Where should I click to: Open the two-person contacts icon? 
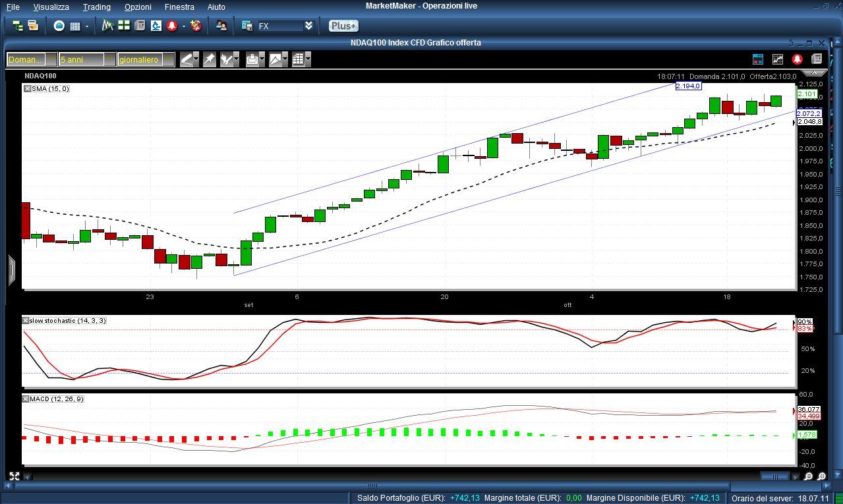pos(221,26)
